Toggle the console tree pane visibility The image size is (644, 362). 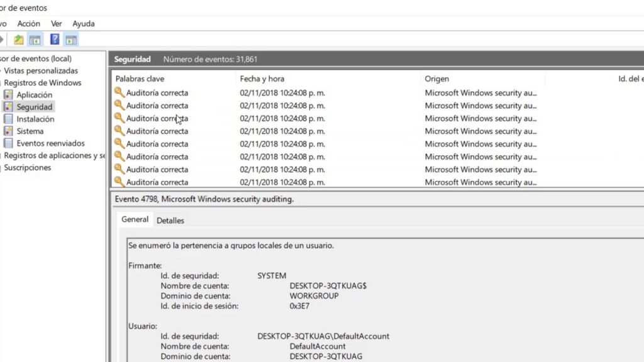pos(35,39)
